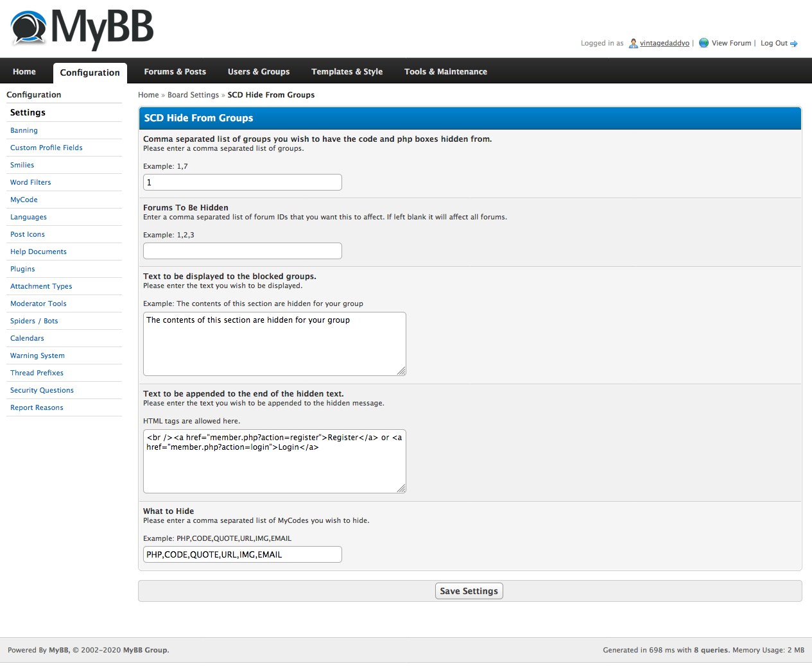
Task: Save the settings with the Save Settings button
Action: (x=469, y=591)
